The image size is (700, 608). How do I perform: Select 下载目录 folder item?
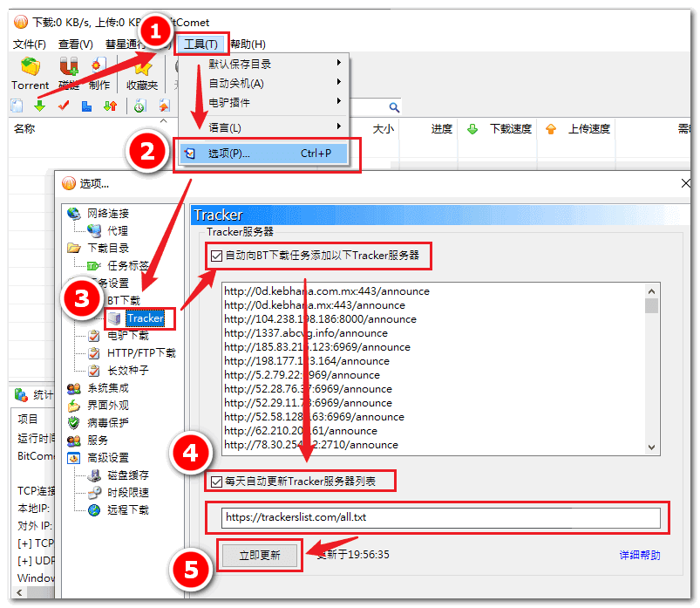[x=108, y=249]
